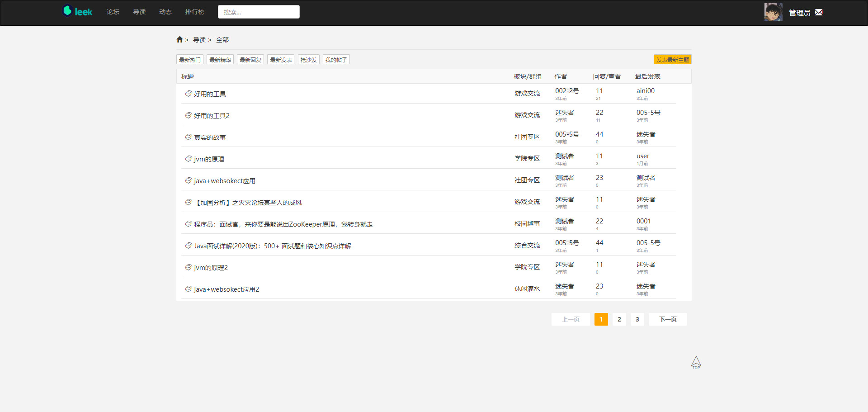Open the 动态 nav menu
Image resolution: width=868 pixels, height=412 pixels.
point(165,12)
